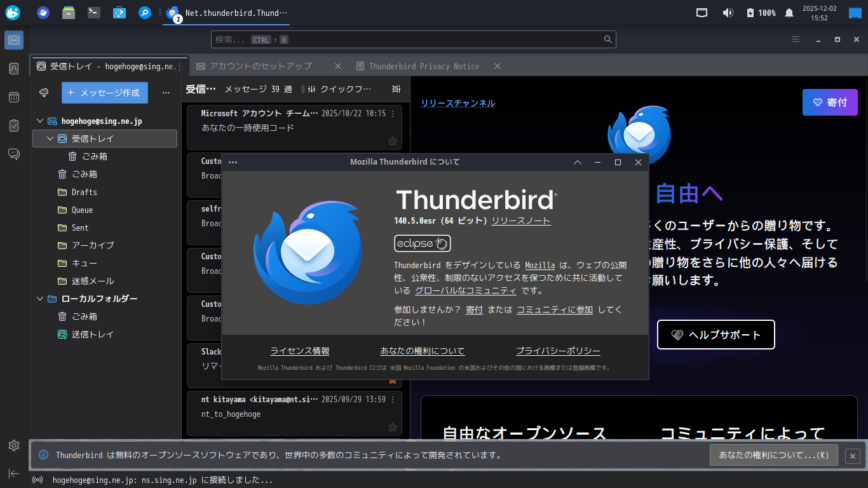The image size is (868, 488).
Task: Open the system launcher icon in panel
Action: 13,13
